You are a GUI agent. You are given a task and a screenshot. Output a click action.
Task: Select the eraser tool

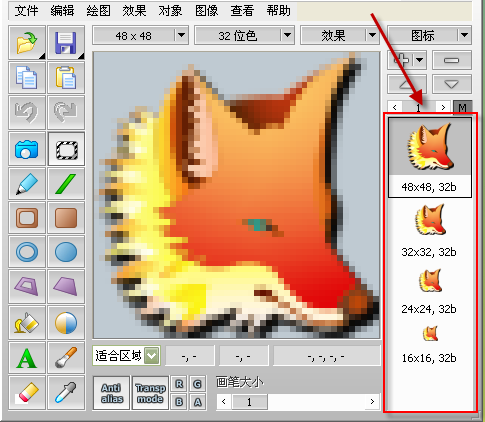click(27, 393)
